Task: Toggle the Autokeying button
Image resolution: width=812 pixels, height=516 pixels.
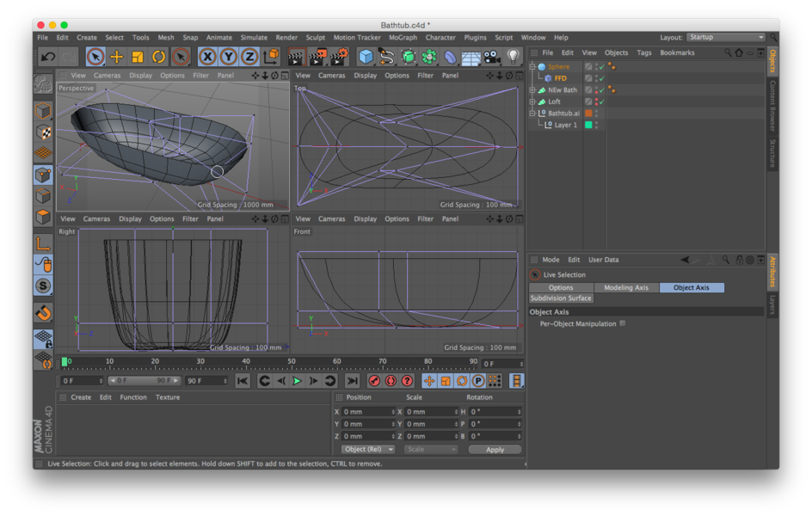Action: click(391, 381)
